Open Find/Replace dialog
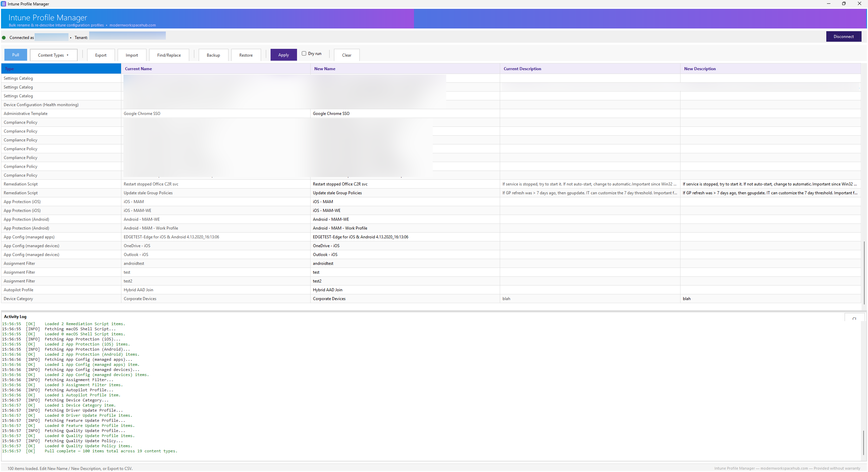868x472 pixels. [x=169, y=55]
